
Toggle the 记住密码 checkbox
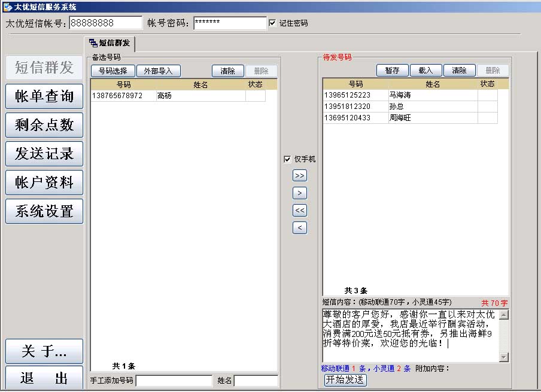click(273, 23)
